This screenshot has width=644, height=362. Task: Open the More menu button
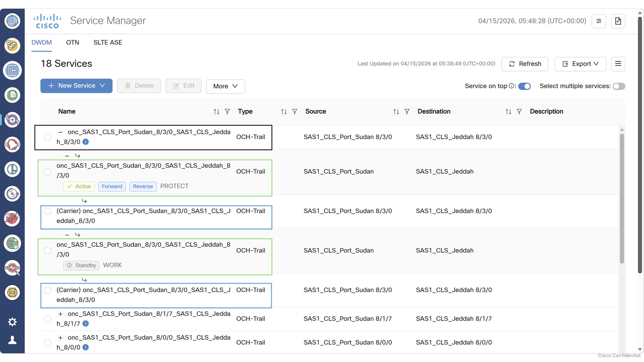coord(225,86)
